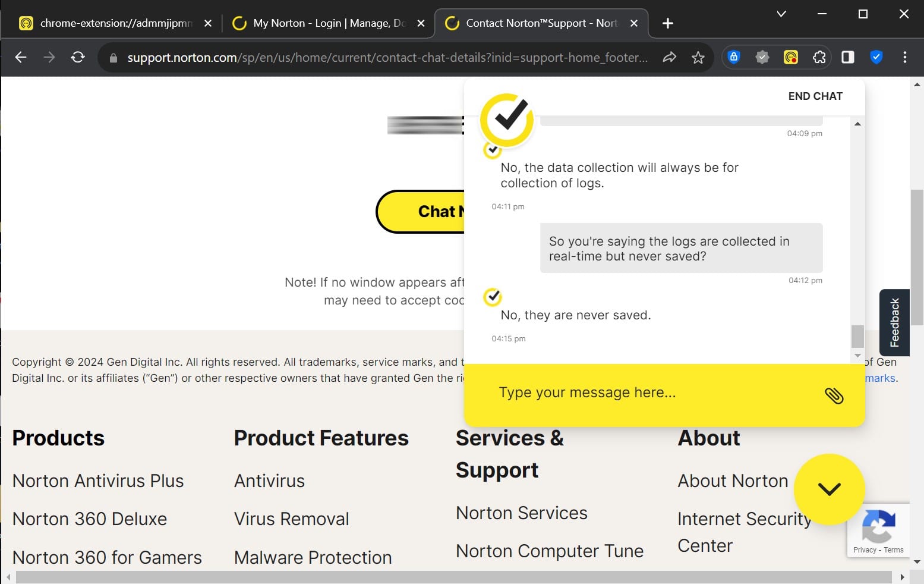Click chat scrollbar down arrow

(x=857, y=356)
